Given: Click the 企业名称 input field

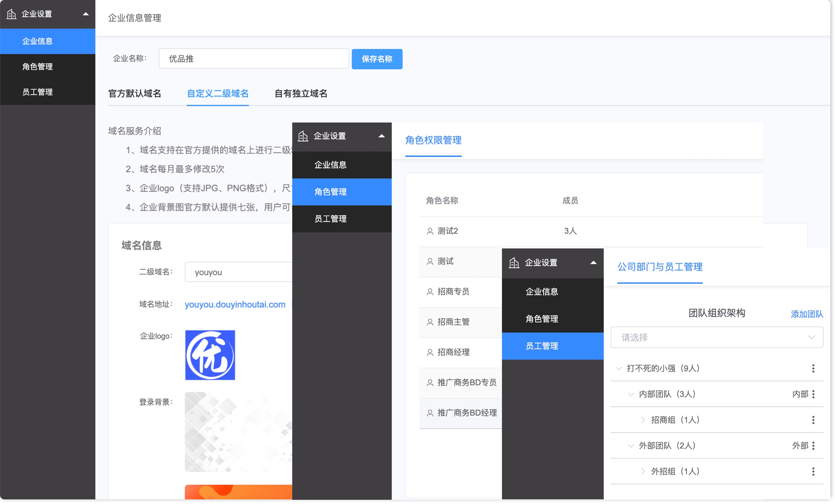Looking at the screenshot, I should pyautogui.click(x=253, y=59).
